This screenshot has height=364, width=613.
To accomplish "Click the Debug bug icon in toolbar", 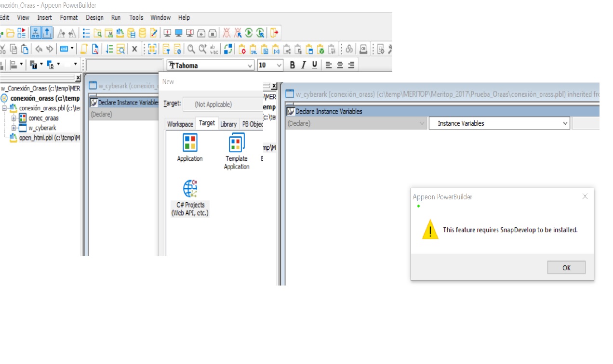I will pos(226,33).
